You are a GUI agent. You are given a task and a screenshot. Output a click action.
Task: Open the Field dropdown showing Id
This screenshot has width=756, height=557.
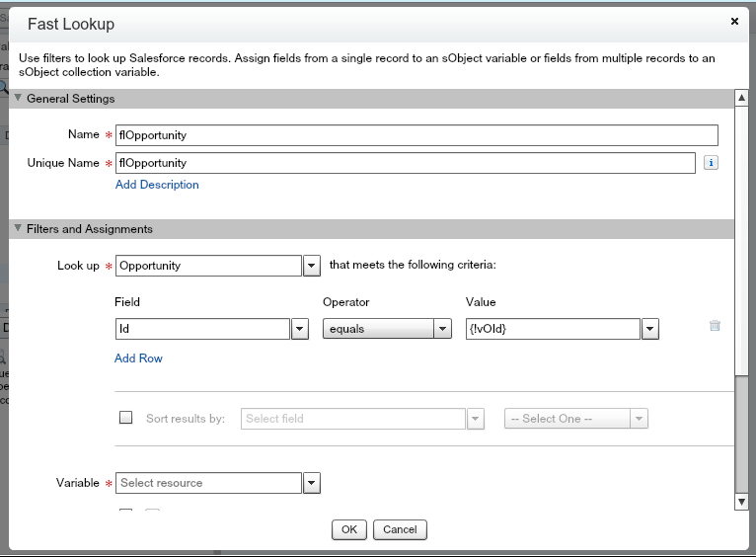300,329
